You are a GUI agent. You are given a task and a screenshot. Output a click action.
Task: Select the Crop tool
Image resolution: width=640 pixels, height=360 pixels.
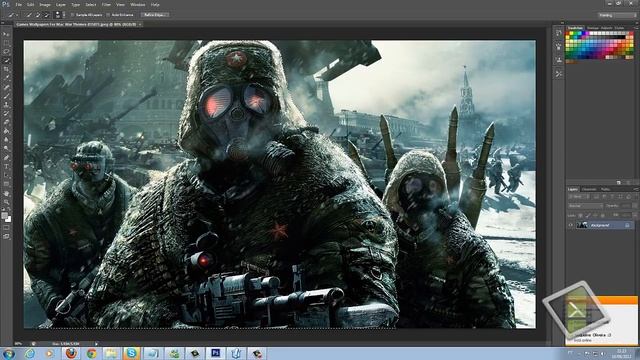coord(6,69)
